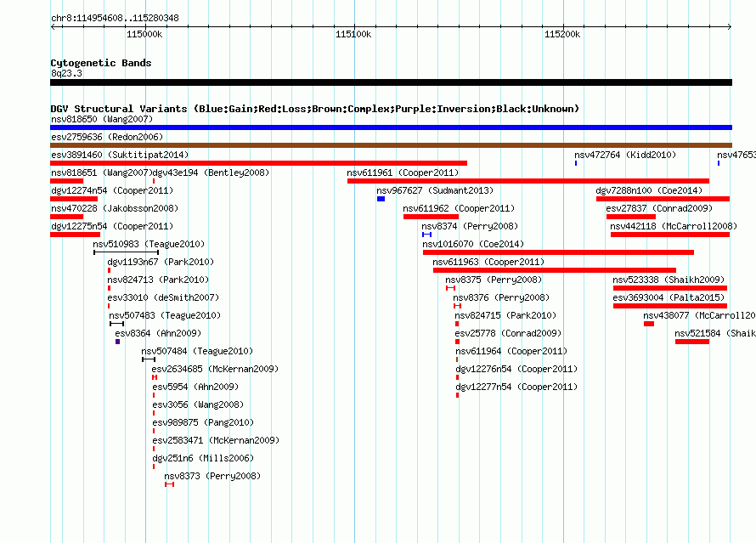The width and height of the screenshot is (756, 543).
Task: Click the red nsv521584 loss bar
Action: (692, 342)
